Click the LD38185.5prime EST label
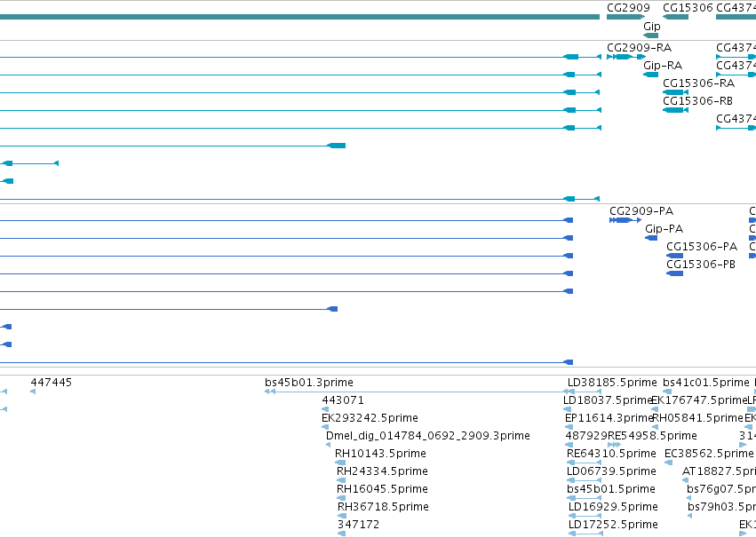The height and width of the screenshot is (538, 756). coord(612,383)
